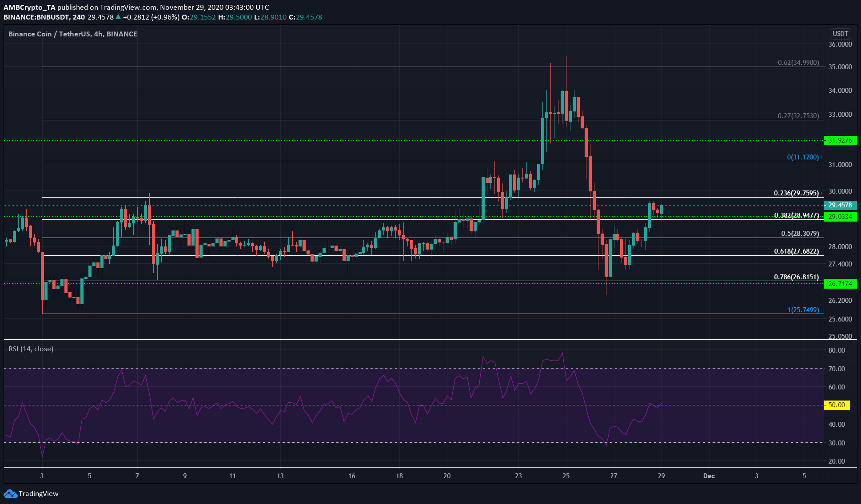Click the 23 date on the time axis
The width and height of the screenshot is (861, 504).
pos(518,476)
